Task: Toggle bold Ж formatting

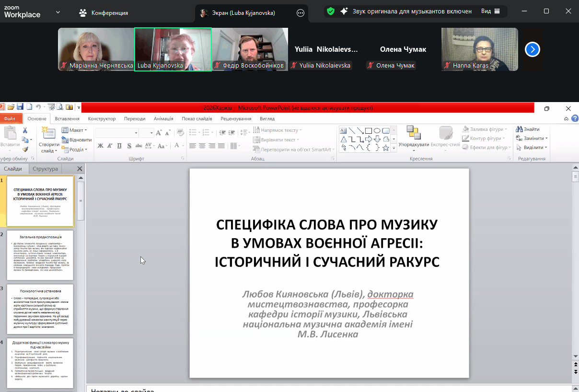Action: click(101, 146)
